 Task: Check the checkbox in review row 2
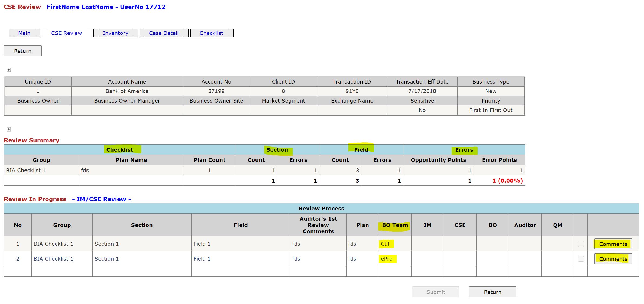pos(581,259)
